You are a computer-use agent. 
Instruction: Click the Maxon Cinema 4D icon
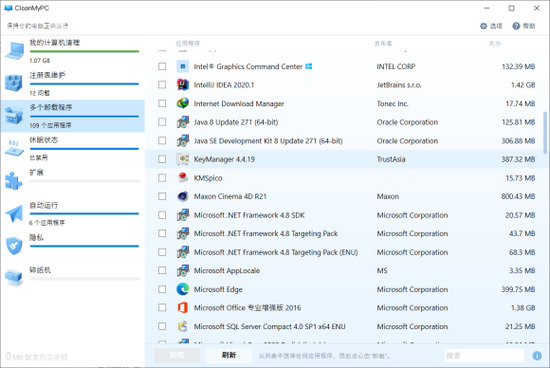click(183, 196)
